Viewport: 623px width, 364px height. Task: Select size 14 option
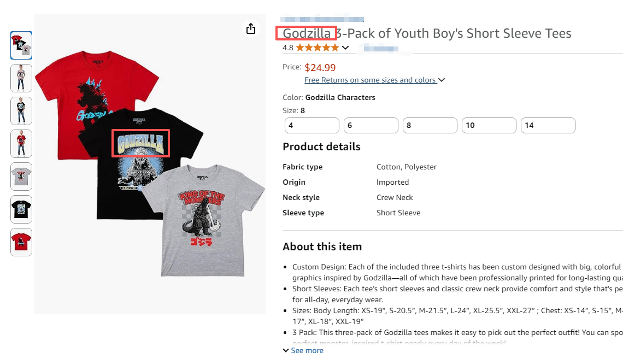click(x=548, y=125)
